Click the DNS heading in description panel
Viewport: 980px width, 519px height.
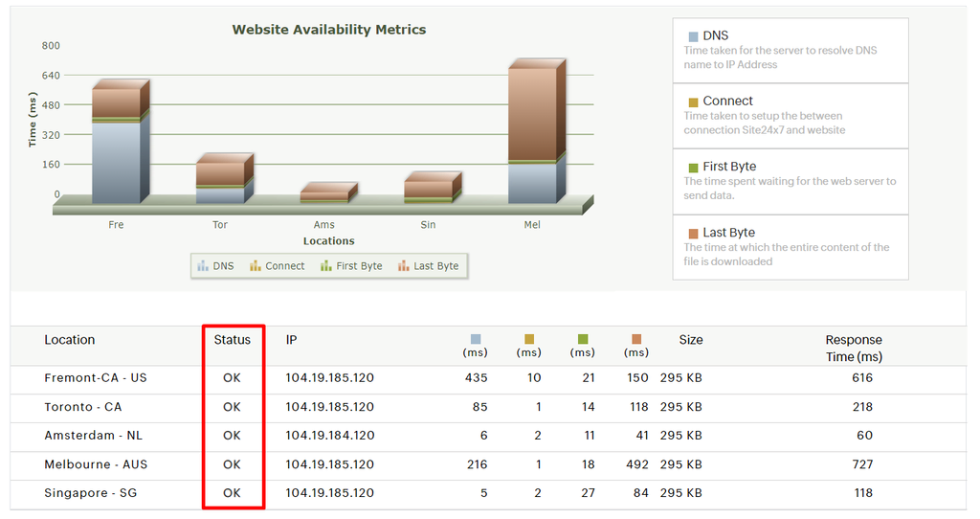tap(716, 35)
